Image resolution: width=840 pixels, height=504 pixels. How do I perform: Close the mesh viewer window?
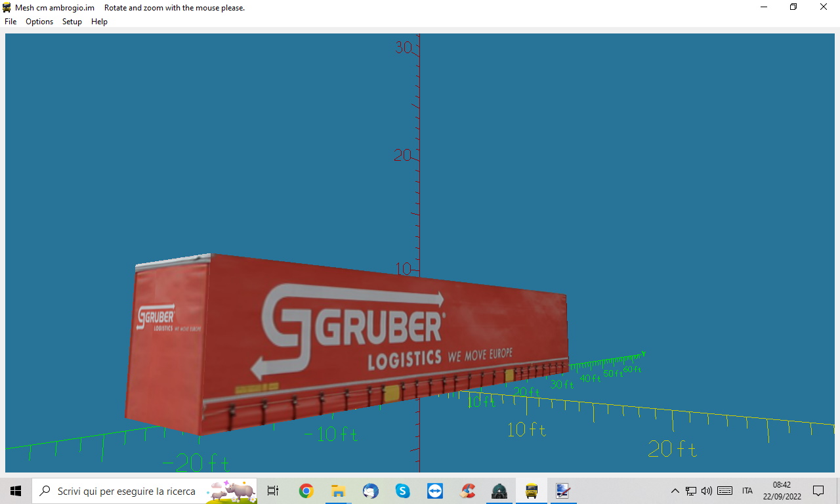tap(824, 7)
